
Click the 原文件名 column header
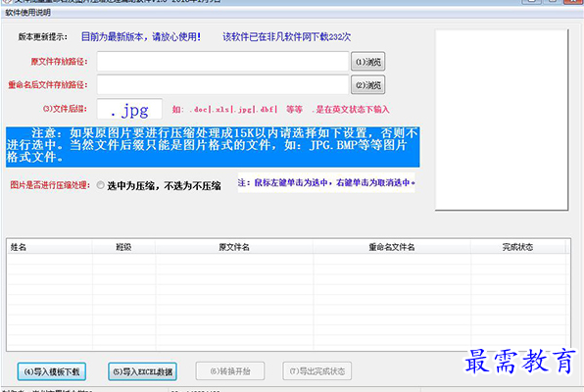(234, 247)
